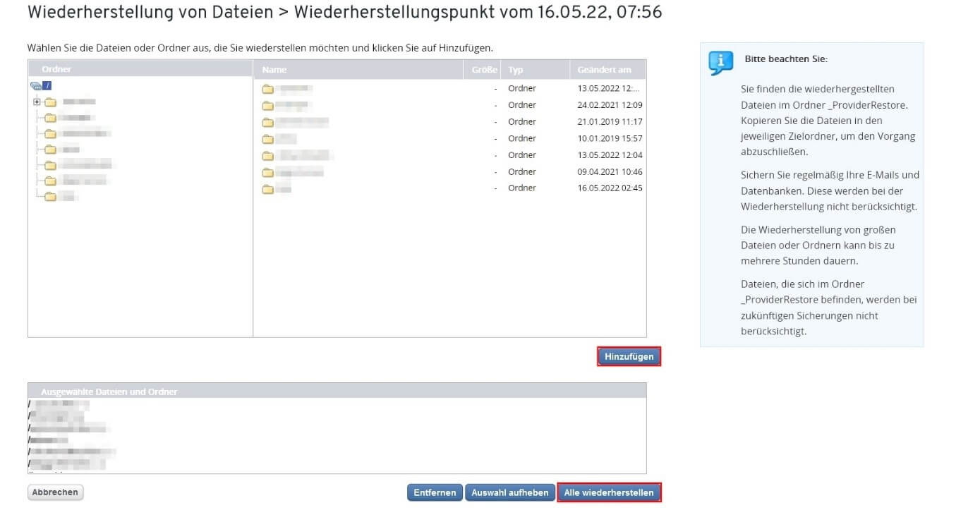Screen dimensions: 980x510
Task: Click Ordner type in row dated 09.04.2021
Action: click(522, 171)
